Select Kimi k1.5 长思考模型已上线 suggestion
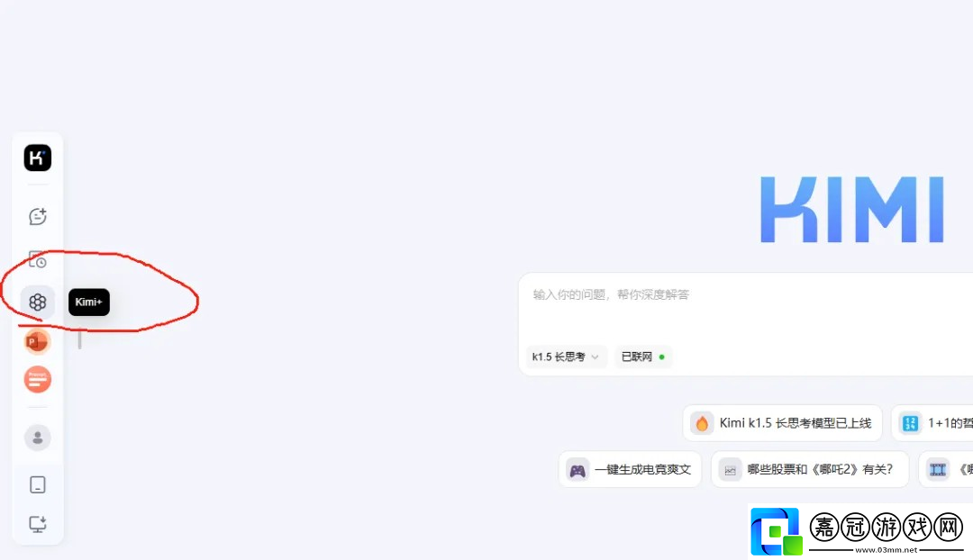 click(x=783, y=423)
